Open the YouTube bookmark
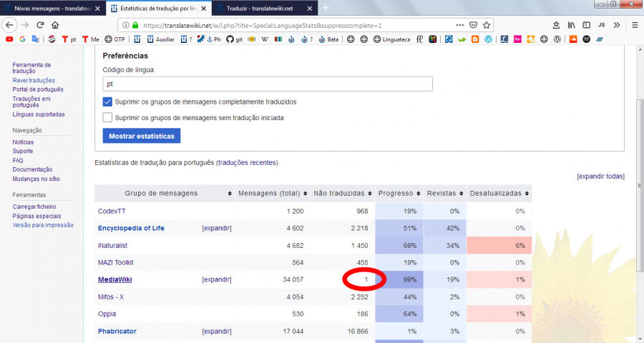This screenshot has height=343, width=644. click(9, 39)
